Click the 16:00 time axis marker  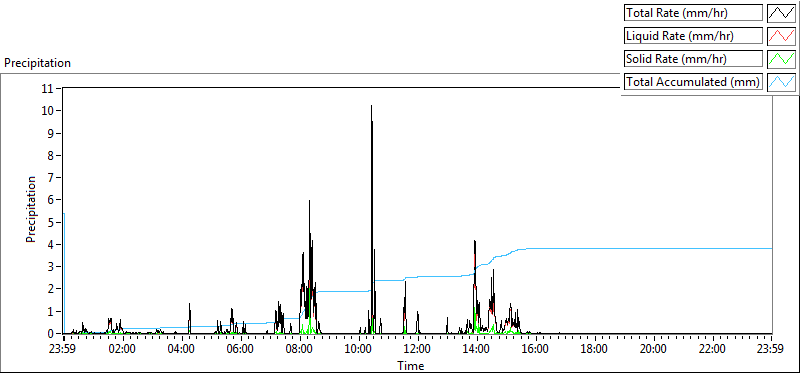(536, 350)
